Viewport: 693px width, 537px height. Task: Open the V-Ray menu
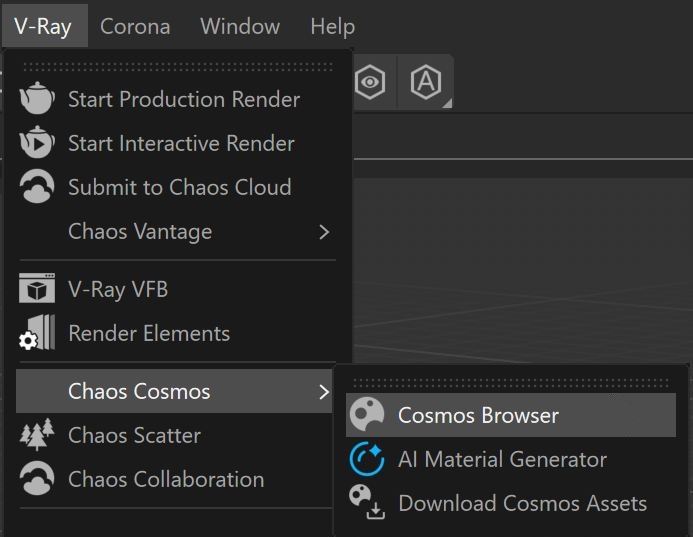click(x=43, y=27)
